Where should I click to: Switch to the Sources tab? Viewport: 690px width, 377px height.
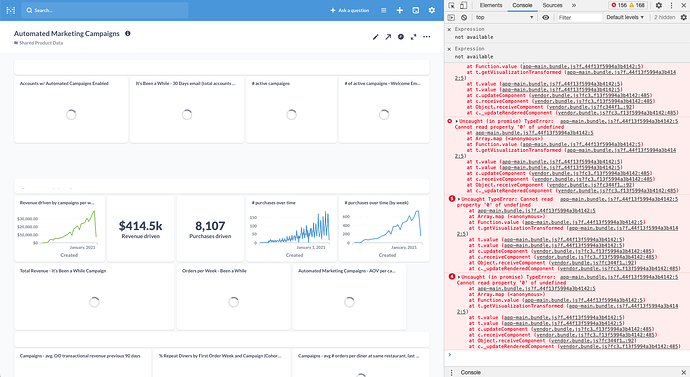(x=552, y=5)
